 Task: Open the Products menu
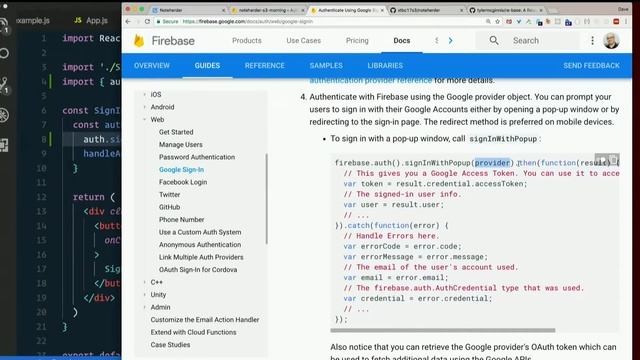247,40
